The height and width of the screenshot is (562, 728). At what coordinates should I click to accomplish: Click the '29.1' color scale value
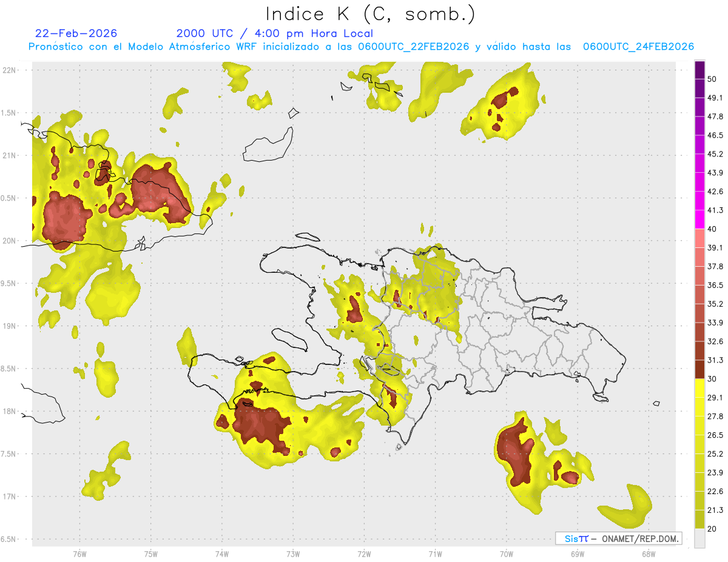pyautogui.click(x=715, y=398)
